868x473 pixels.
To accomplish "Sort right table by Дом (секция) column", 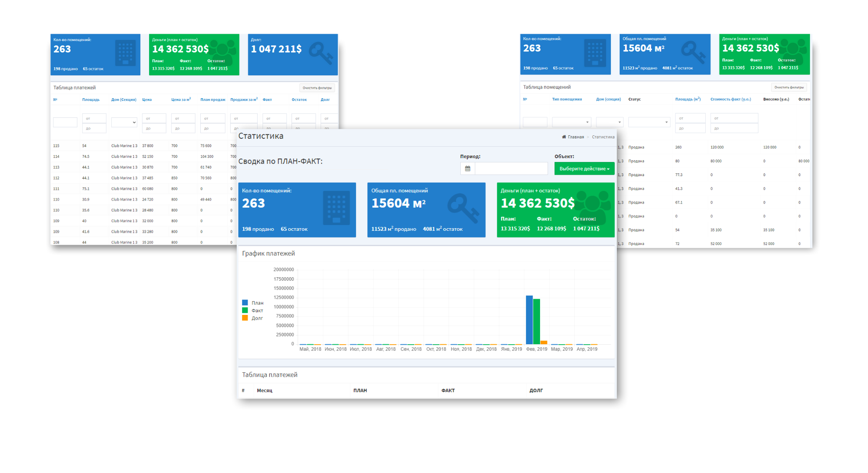I will [x=608, y=99].
